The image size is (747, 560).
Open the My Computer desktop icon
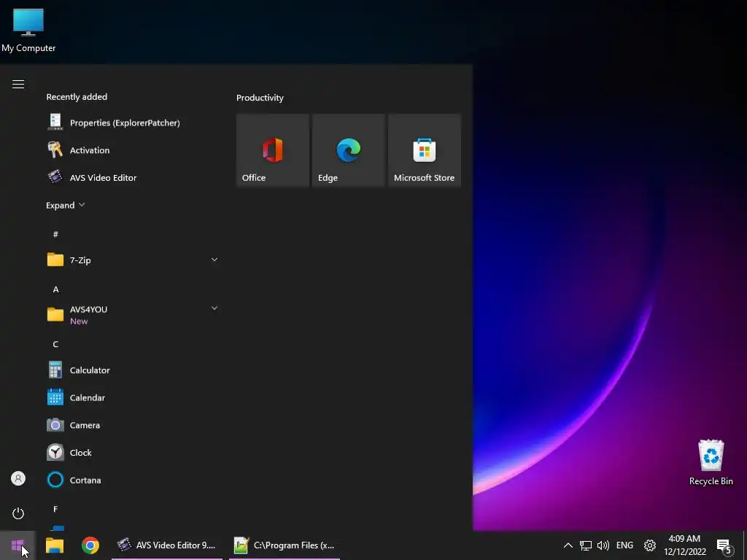click(28, 30)
